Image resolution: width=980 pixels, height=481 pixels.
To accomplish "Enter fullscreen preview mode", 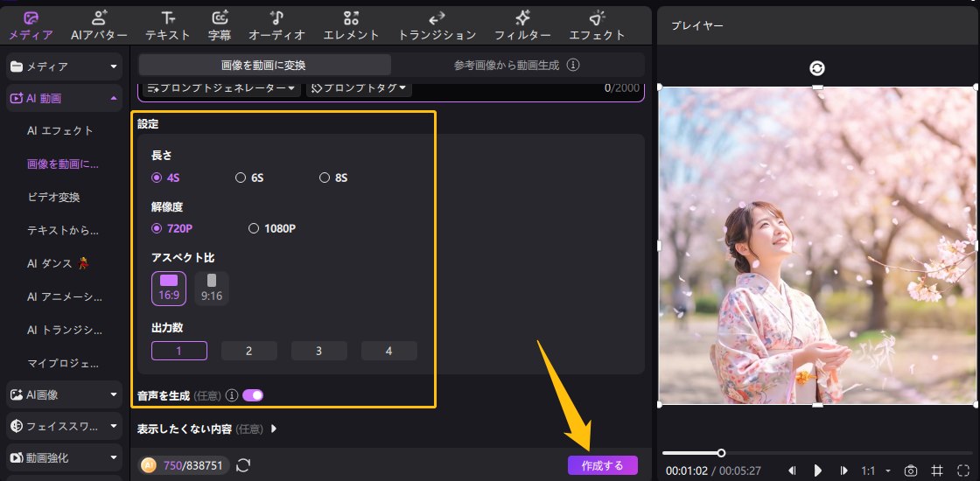I will click(x=962, y=471).
